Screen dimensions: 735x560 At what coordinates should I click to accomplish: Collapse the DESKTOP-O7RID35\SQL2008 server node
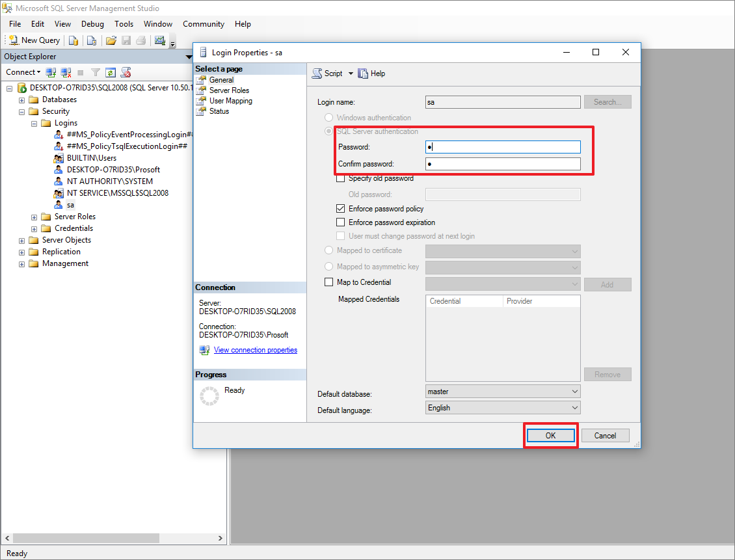[9, 88]
